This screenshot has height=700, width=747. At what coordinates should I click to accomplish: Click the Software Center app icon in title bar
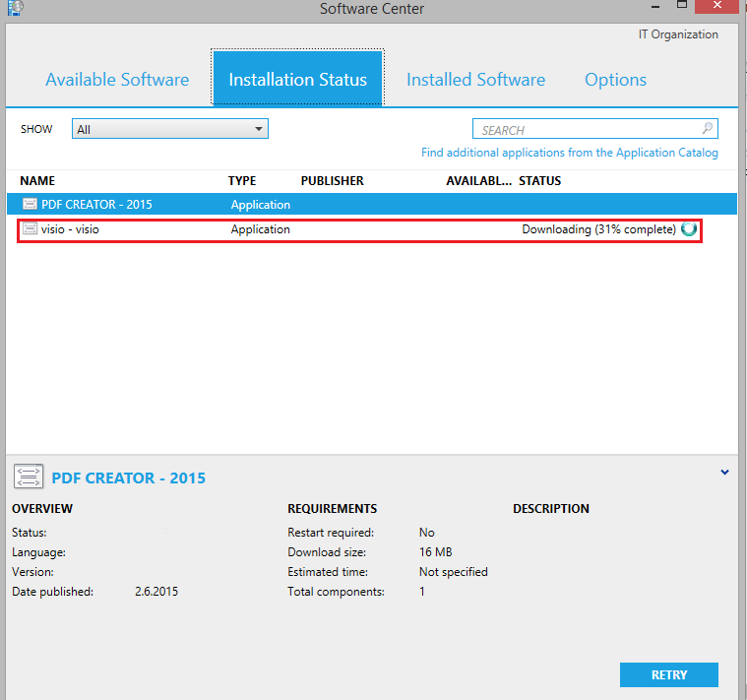(x=15, y=8)
